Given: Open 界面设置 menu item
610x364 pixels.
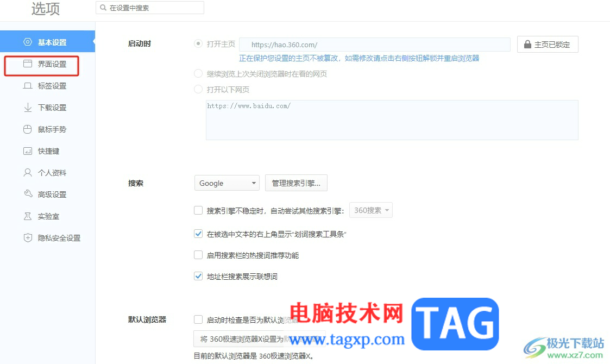Looking at the screenshot, I should 47,64.
